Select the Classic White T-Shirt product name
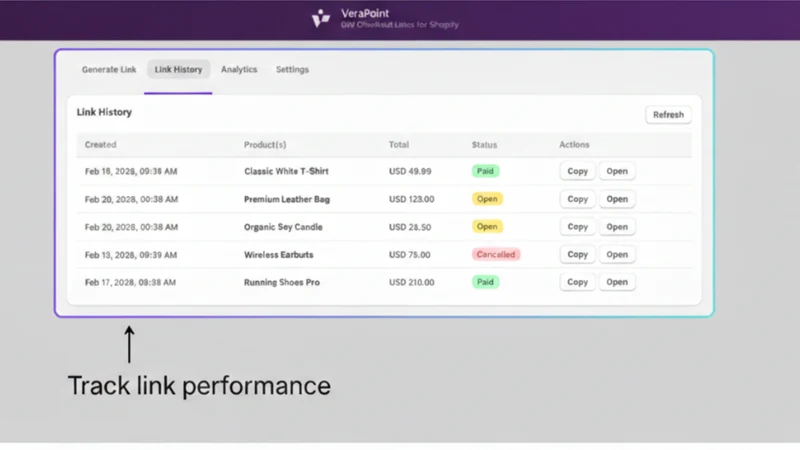Viewport: 800px width, 450px height. pyautogui.click(x=286, y=171)
